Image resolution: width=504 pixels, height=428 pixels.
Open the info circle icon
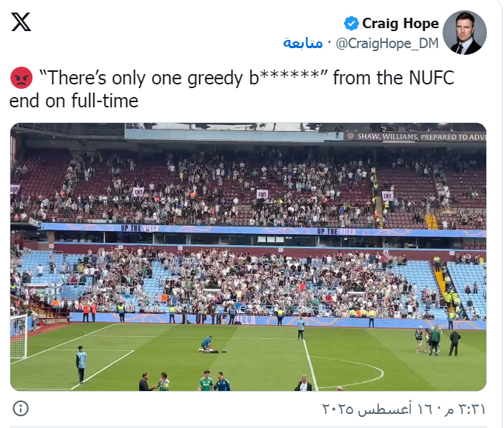click(21, 409)
